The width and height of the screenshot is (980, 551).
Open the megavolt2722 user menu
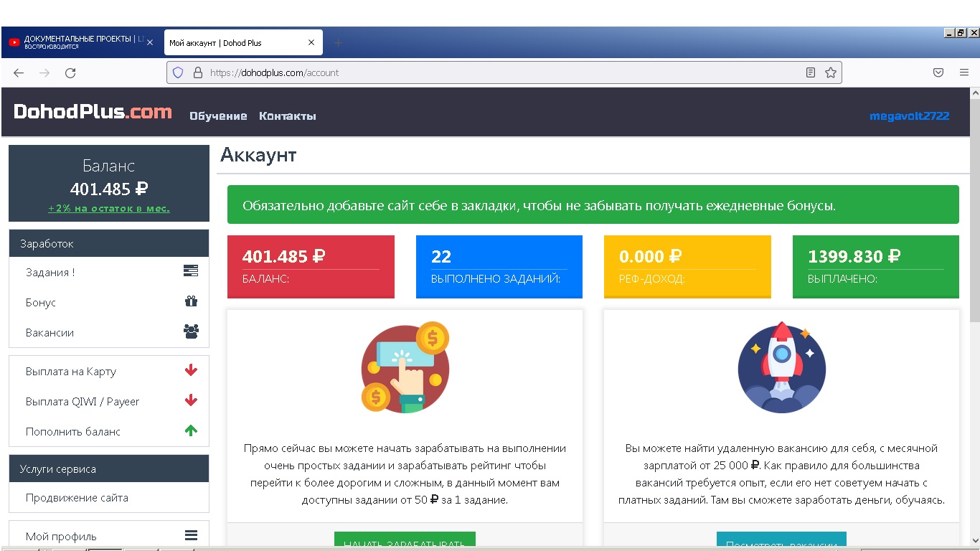(x=909, y=116)
